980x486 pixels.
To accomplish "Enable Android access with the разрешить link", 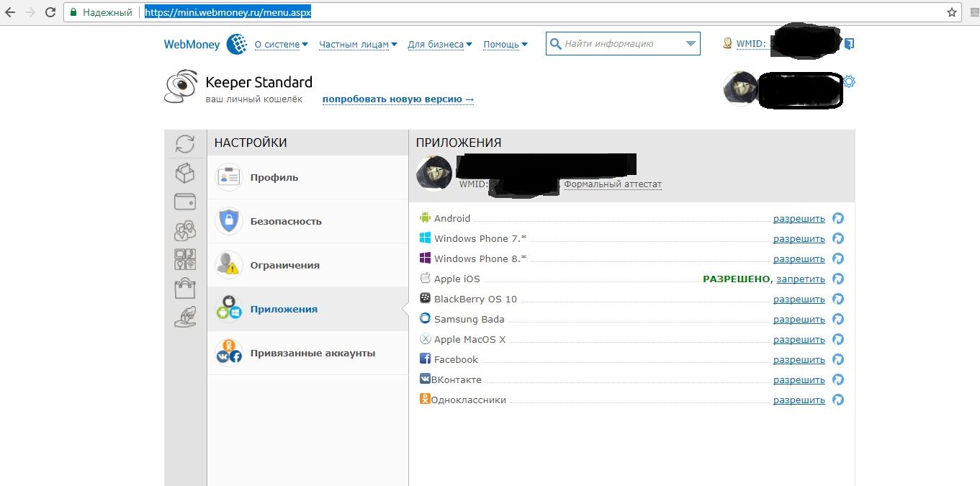I will click(799, 218).
